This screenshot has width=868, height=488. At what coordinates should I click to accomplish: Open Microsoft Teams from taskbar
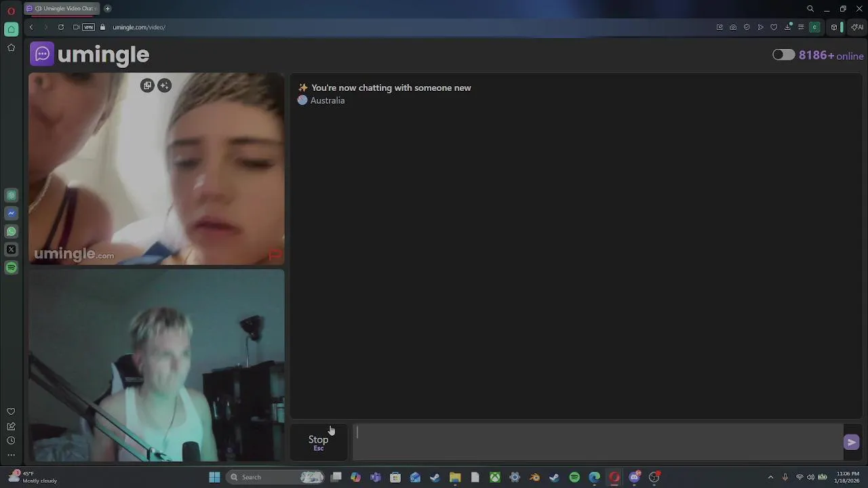tap(376, 477)
